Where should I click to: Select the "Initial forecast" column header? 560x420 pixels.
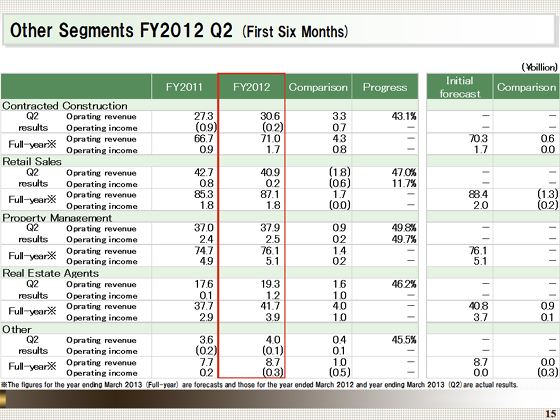tap(460, 87)
